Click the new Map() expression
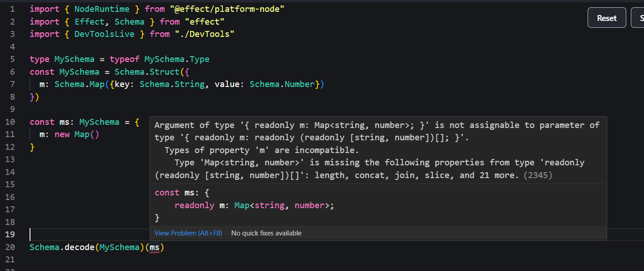644x271 pixels. click(x=76, y=134)
